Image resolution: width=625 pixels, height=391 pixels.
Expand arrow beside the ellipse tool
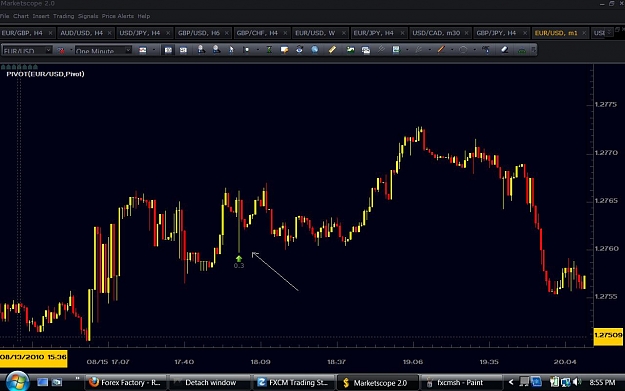click(x=474, y=50)
